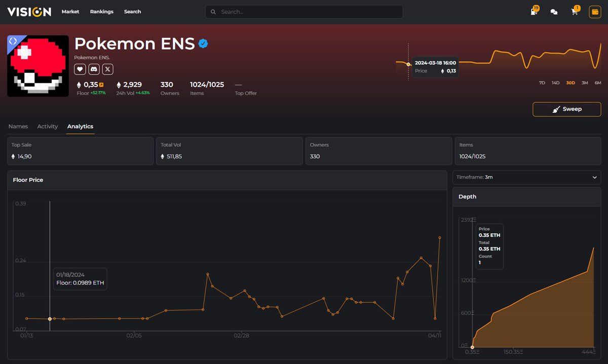
Task: Click the heart favorite icon
Action: point(80,69)
